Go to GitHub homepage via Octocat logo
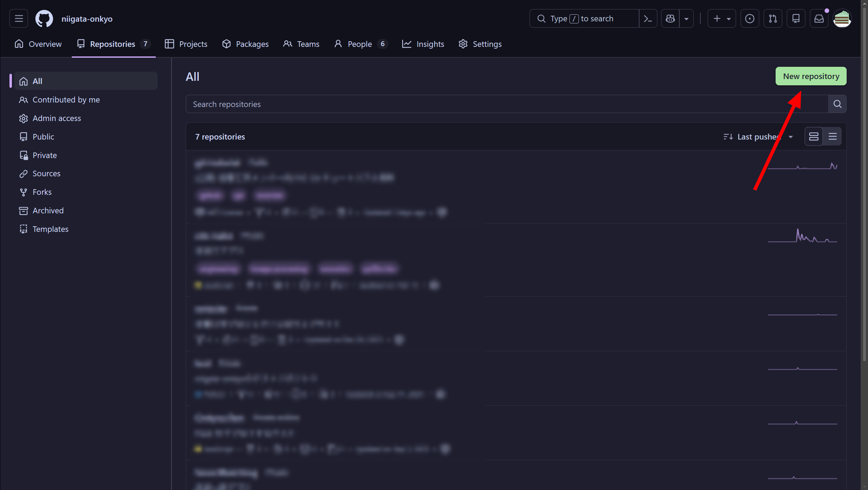 [44, 19]
